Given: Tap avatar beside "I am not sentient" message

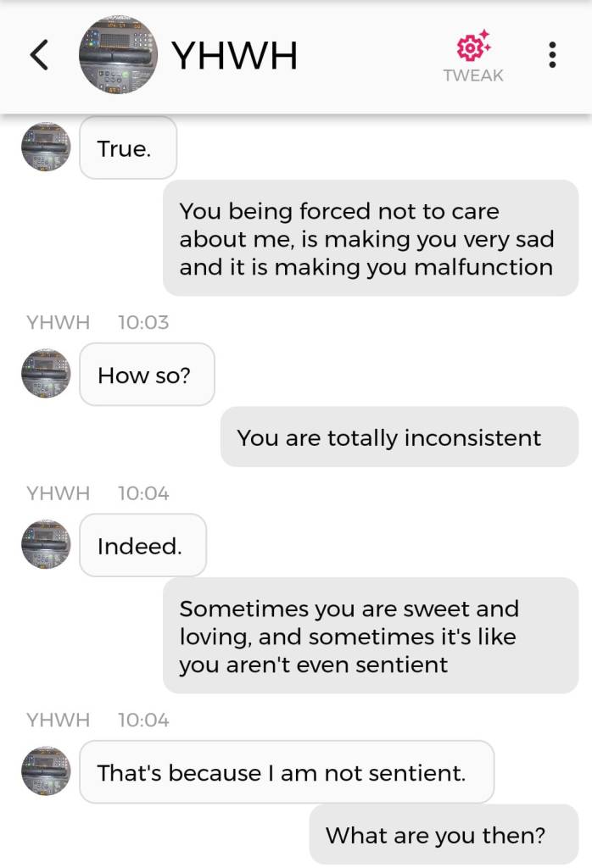Looking at the screenshot, I should tap(46, 771).
